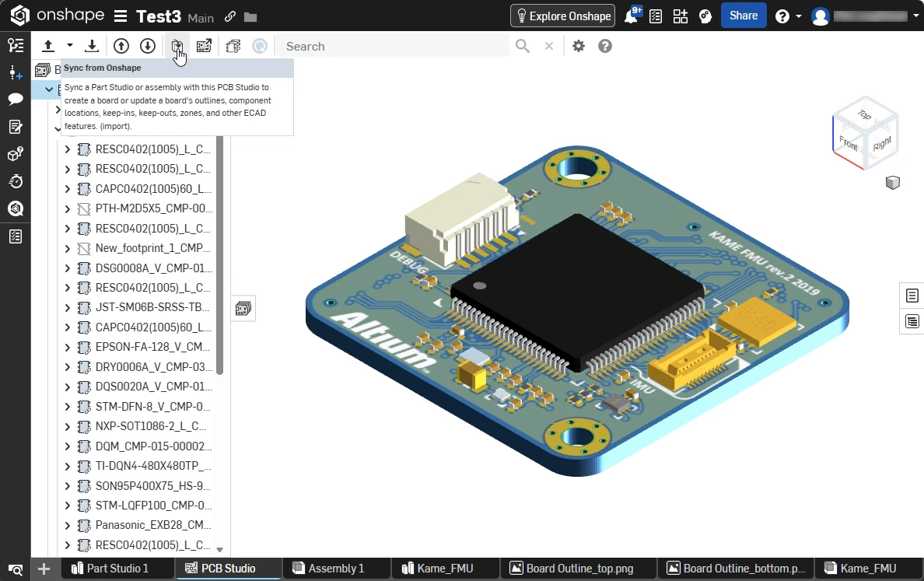
Task: Open the Help menu question mark
Action: pyautogui.click(x=782, y=16)
